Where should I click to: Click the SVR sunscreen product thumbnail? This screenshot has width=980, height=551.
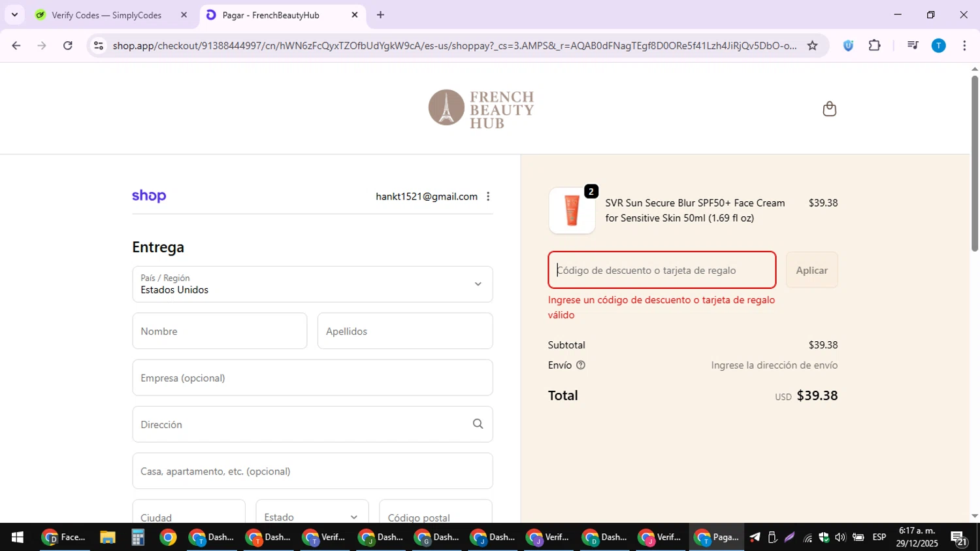click(572, 210)
